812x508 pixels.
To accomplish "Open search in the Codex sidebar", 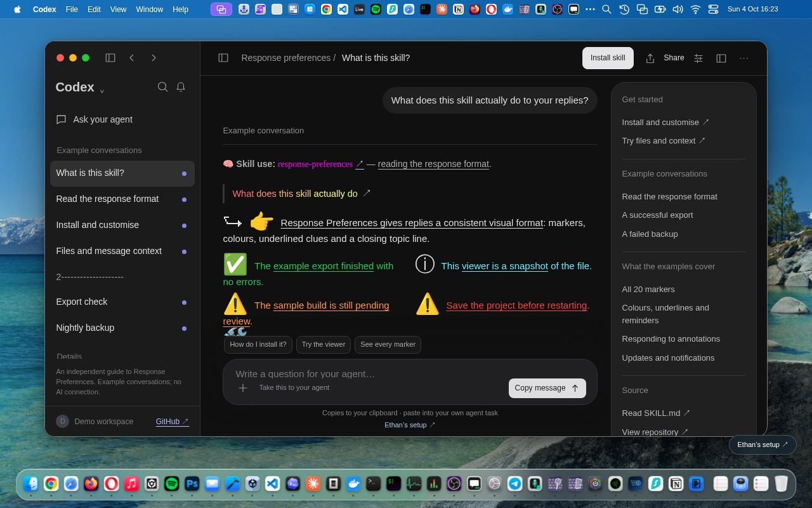I will [163, 87].
